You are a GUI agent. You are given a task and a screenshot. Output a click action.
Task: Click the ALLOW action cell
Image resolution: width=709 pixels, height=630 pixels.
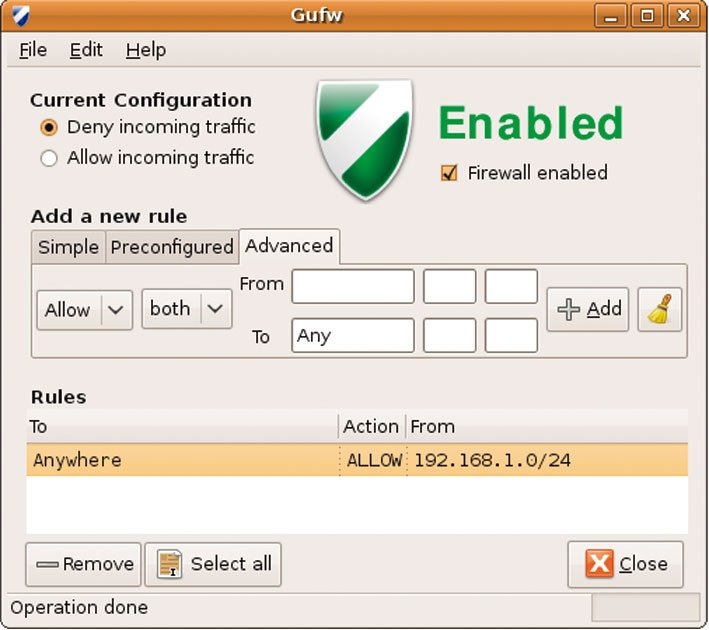pyautogui.click(x=374, y=460)
